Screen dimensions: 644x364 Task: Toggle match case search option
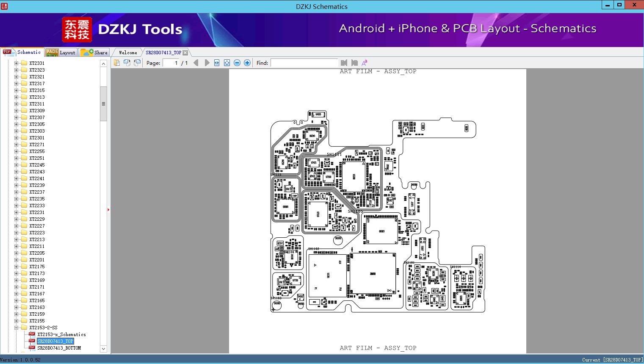(x=364, y=63)
